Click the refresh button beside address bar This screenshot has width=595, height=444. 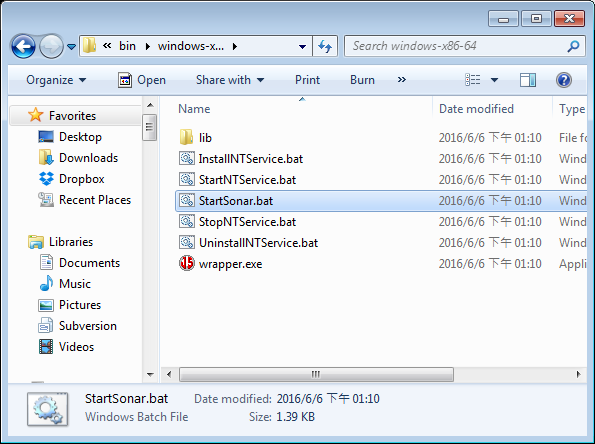(325, 46)
